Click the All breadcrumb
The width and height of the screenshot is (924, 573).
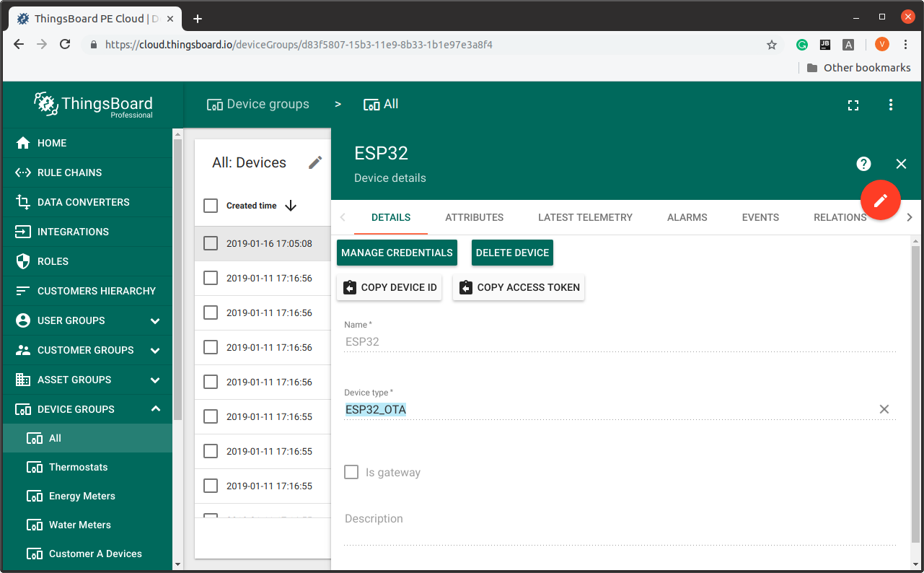(x=381, y=105)
